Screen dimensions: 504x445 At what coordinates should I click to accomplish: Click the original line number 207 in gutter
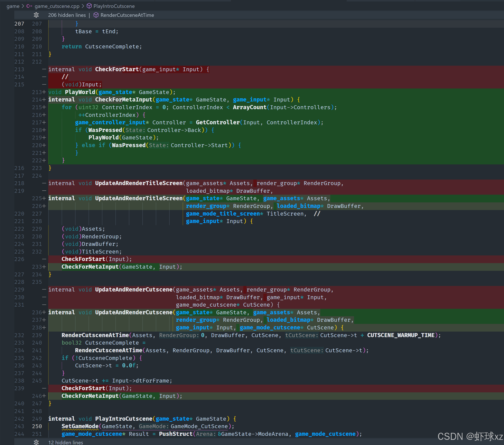point(19,24)
